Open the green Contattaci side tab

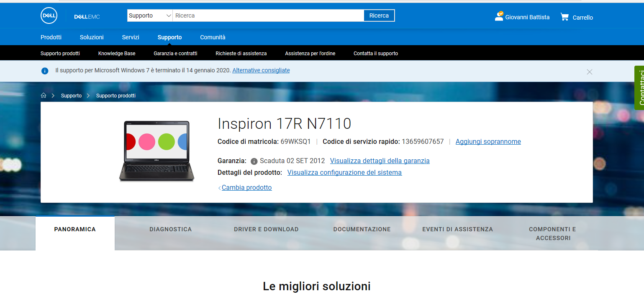click(639, 88)
